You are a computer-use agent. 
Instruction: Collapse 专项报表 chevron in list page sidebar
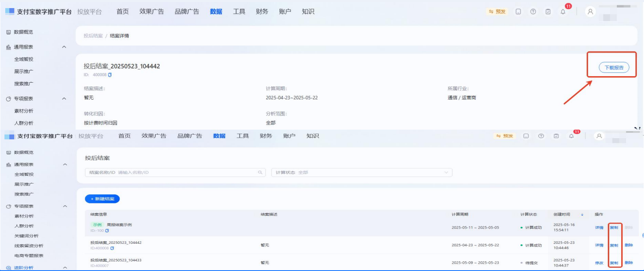pos(65,206)
